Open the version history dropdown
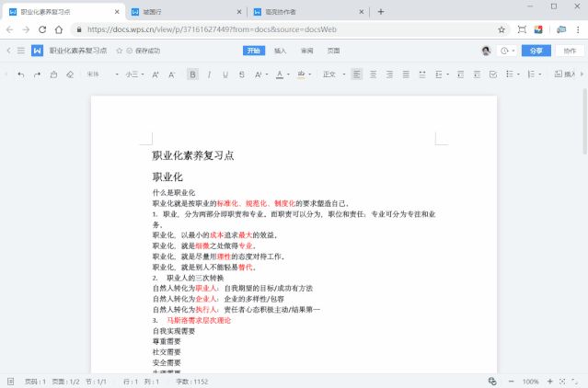The height and width of the screenshot is (388, 588). [508, 51]
